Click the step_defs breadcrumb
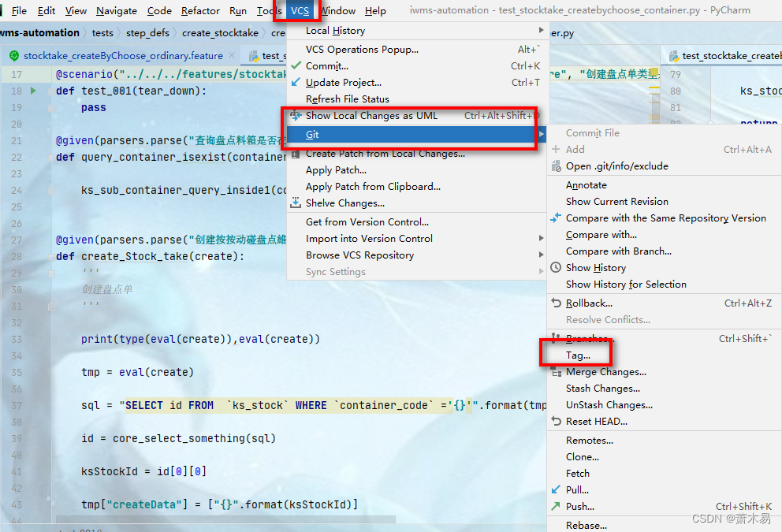Image resolution: width=782 pixels, height=532 pixels. (147, 33)
